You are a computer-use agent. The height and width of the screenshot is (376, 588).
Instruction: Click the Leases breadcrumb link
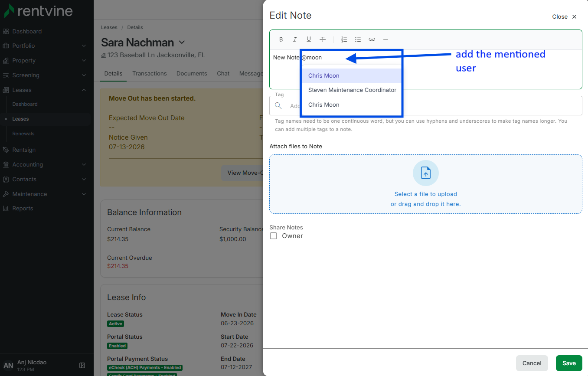point(109,27)
